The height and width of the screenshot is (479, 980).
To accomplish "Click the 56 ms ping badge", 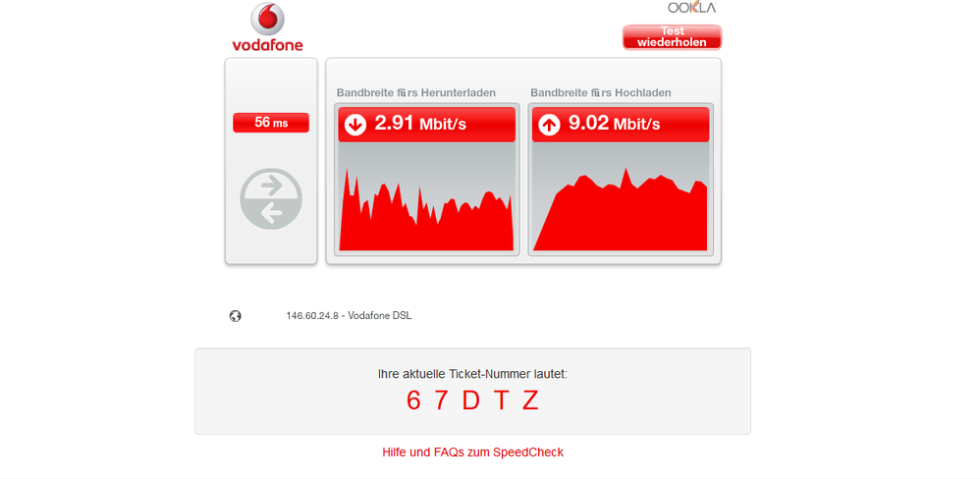I will [271, 123].
